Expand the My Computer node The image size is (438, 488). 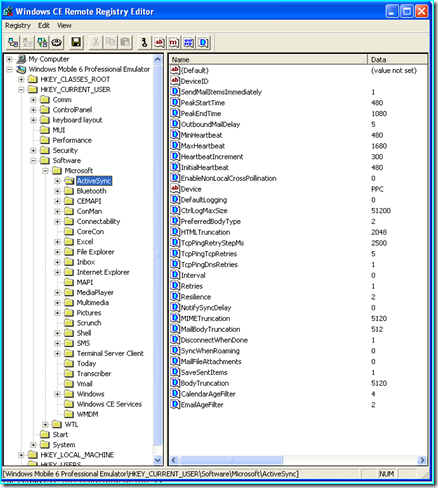(9, 59)
